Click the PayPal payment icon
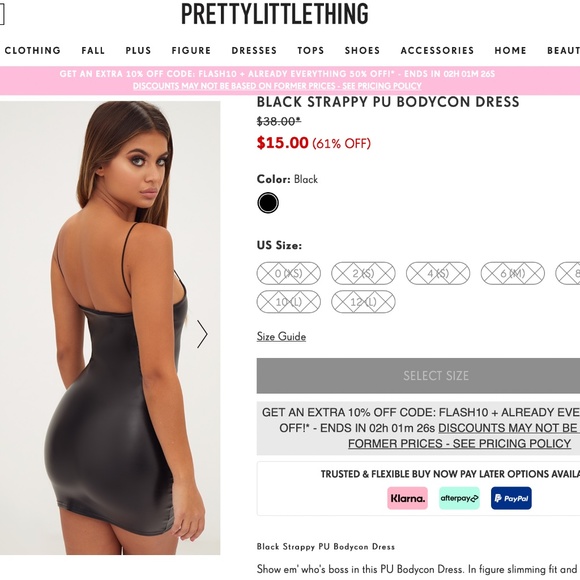The height and width of the screenshot is (580, 580). pyautogui.click(x=511, y=498)
